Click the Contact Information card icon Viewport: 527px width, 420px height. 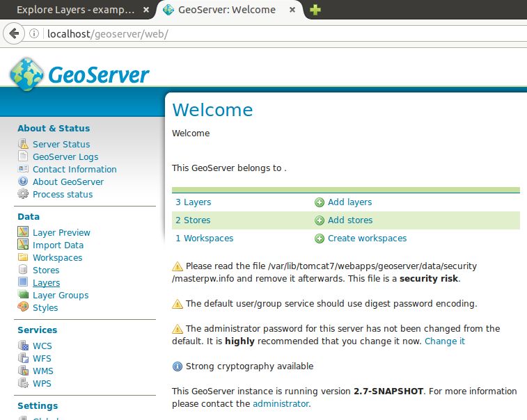(x=23, y=169)
